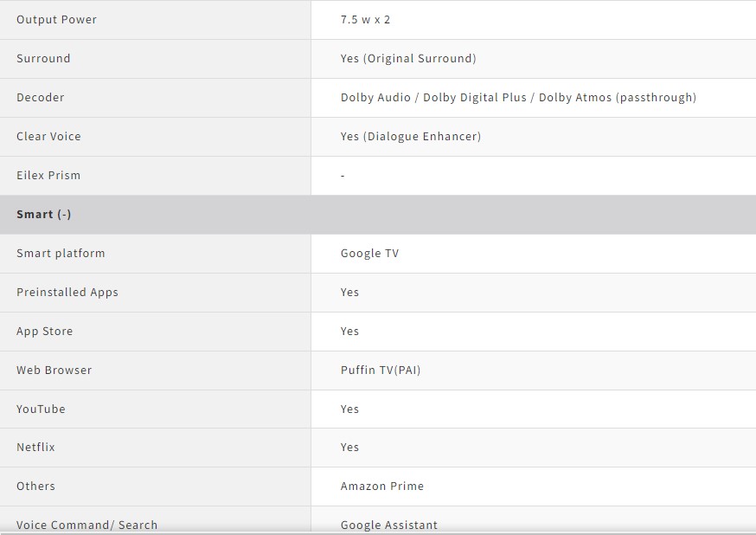Select the Puffin TV(PAI) value
Image resolution: width=756 pixels, height=535 pixels.
click(381, 371)
